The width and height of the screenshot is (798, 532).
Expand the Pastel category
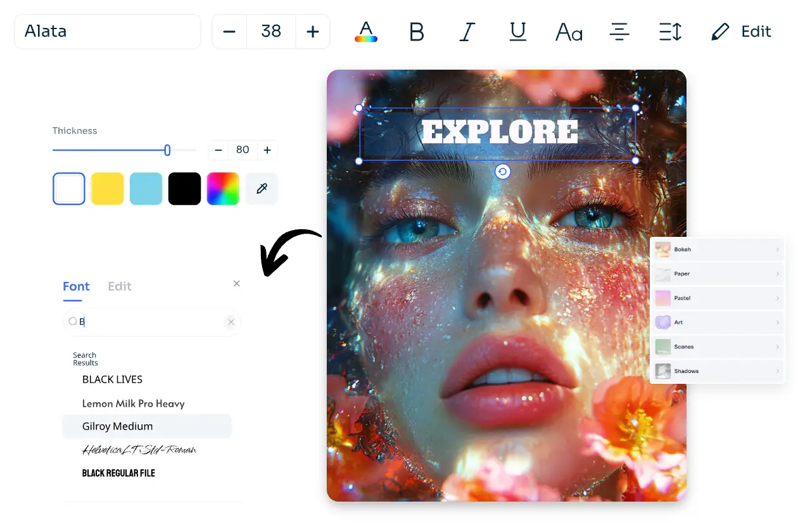pos(717,298)
